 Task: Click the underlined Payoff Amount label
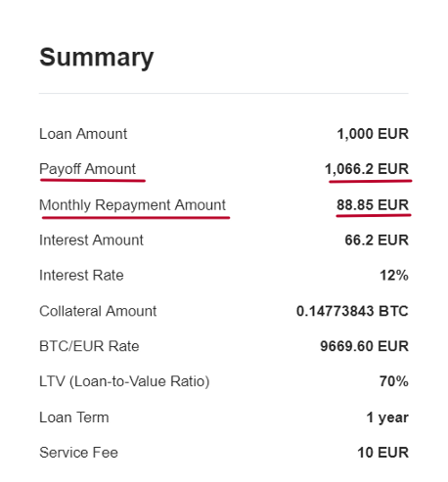(87, 169)
